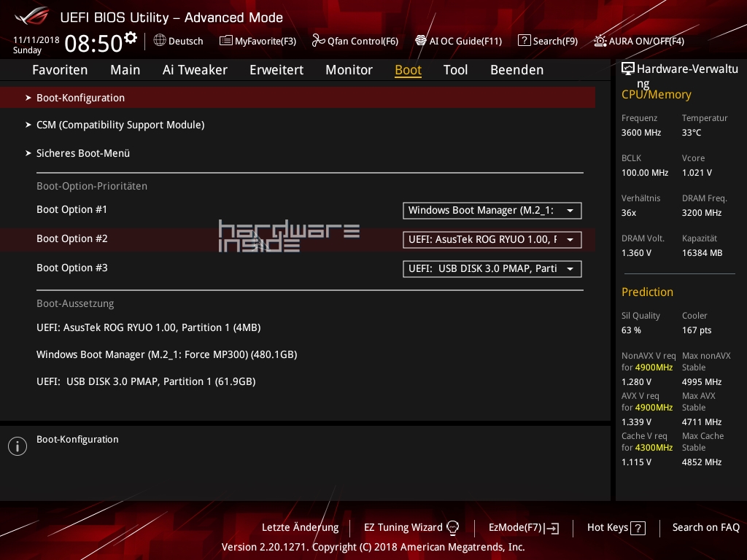Click the Boot Option #2 label
Screen dimensions: 747x560
[x=72, y=238]
